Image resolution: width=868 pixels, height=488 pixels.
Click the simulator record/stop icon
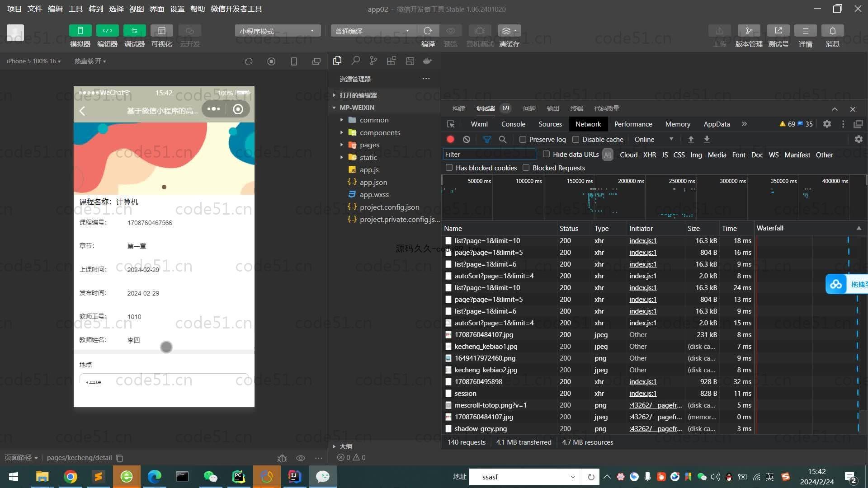(271, 61)
